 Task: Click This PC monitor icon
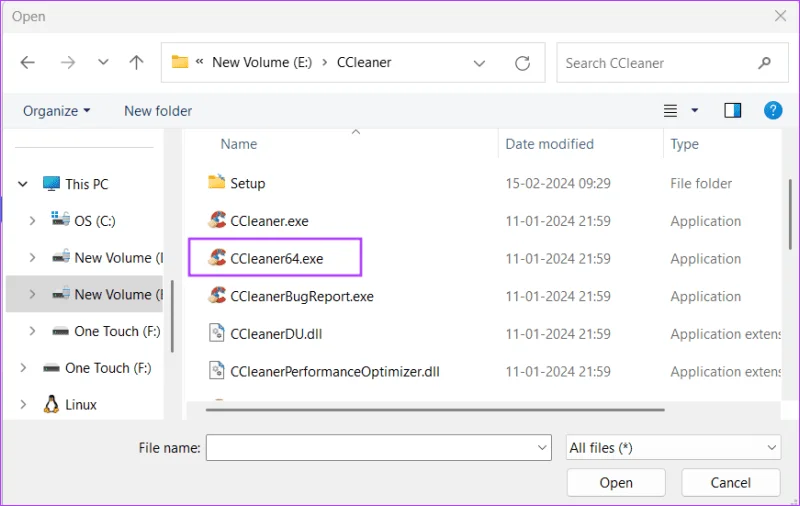tap(51, 183)
